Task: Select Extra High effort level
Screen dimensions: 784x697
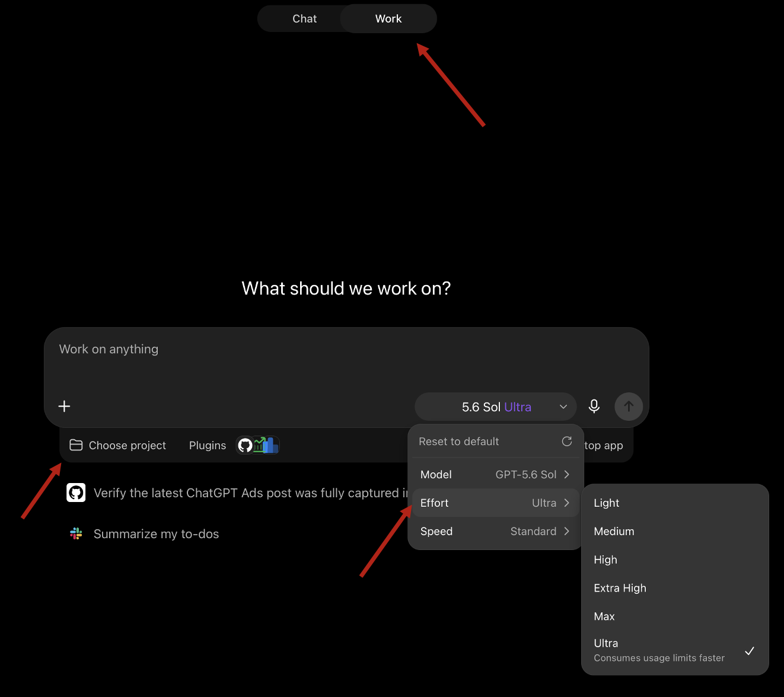Action: 675,589
